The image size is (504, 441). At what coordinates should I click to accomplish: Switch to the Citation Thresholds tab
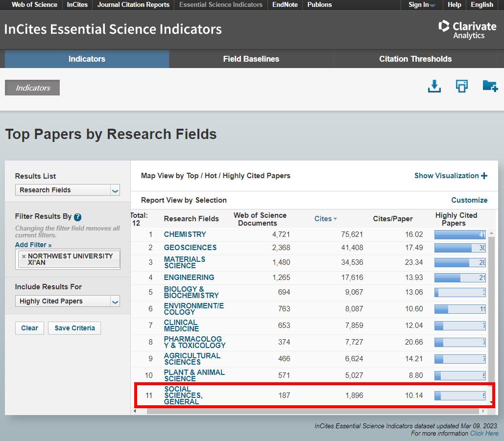415,59
